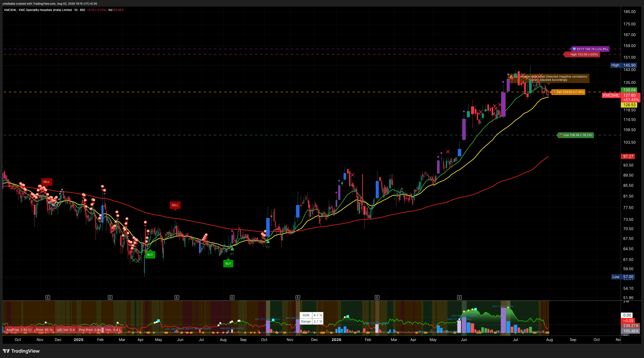Click the RVol: 85 % stat
Image resolution: width=644 pixels, height=358 pixels.
click(44, 330)
